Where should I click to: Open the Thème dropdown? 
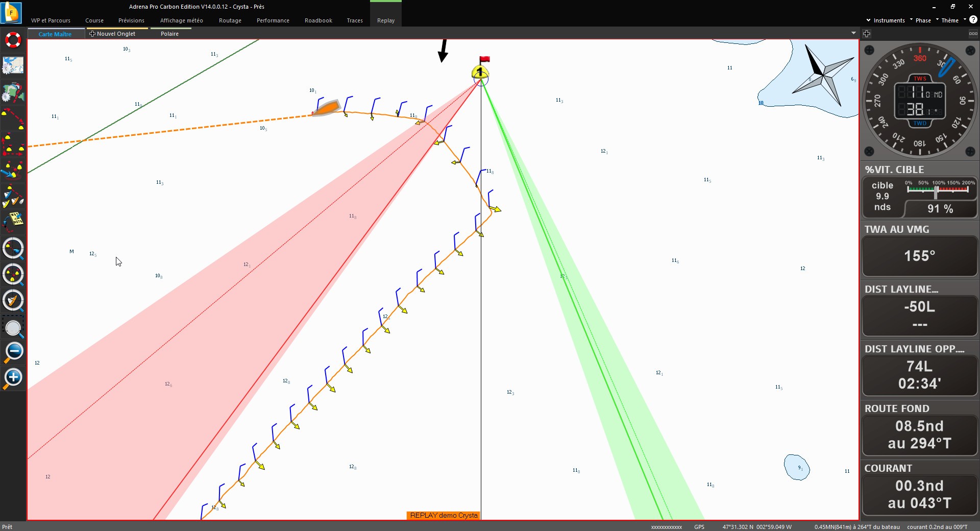[950, 20]
